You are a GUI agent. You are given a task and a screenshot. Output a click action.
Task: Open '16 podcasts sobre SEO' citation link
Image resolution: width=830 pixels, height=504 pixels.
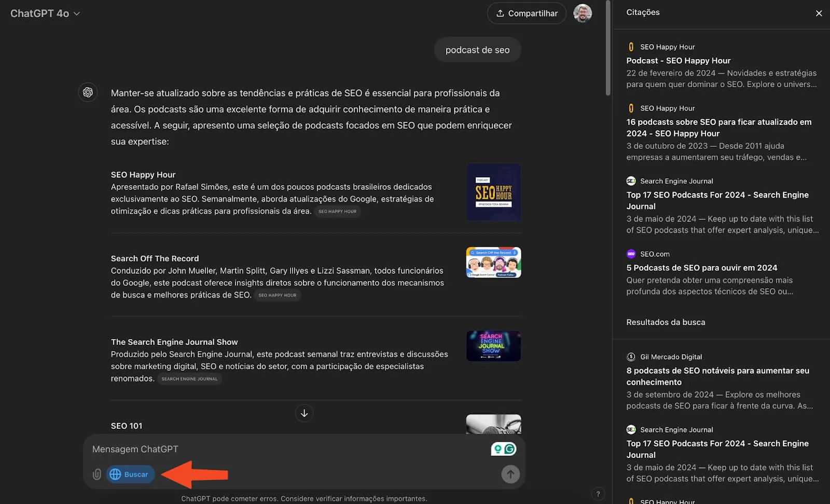tap(718, 128)
